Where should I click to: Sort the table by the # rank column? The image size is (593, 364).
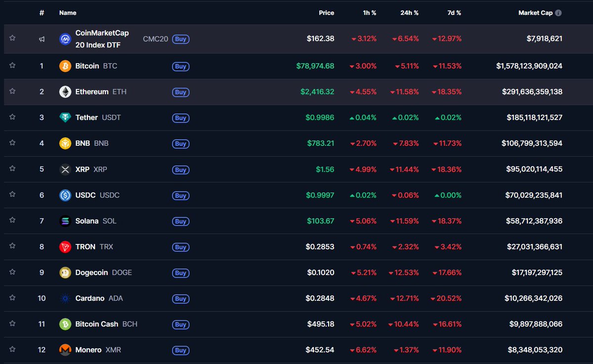click(42, 13)
